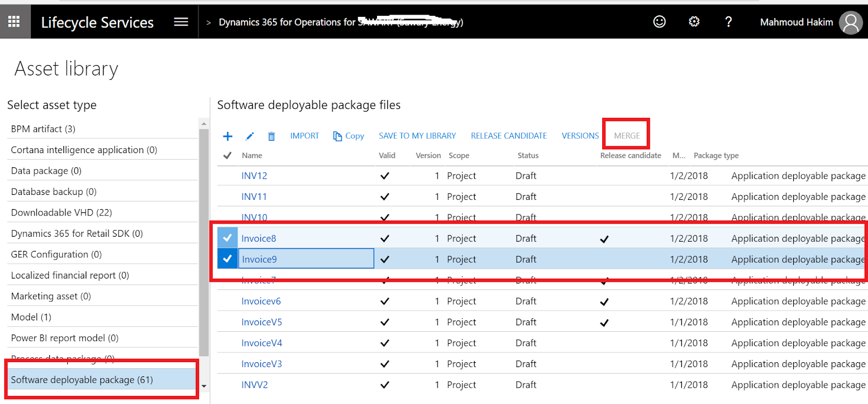Select Database backup (0) asset type
The image size is (868, 404).
click(x=103, y=192)
